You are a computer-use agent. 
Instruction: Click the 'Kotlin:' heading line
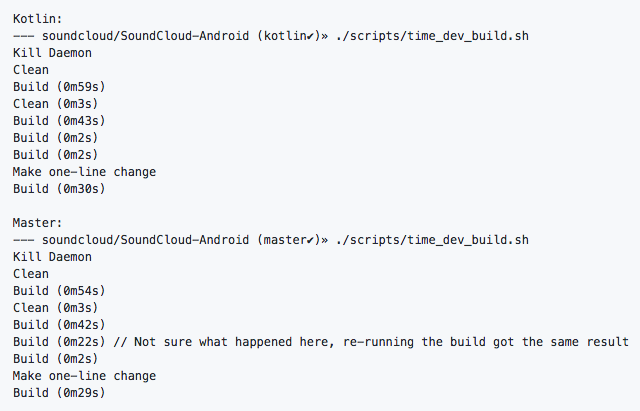(37, 19)
